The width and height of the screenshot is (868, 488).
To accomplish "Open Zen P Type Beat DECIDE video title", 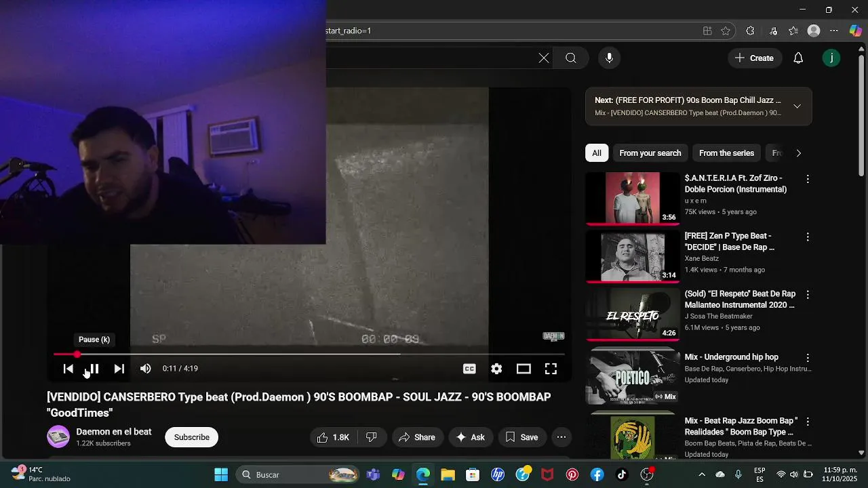I will coord(730,241).
